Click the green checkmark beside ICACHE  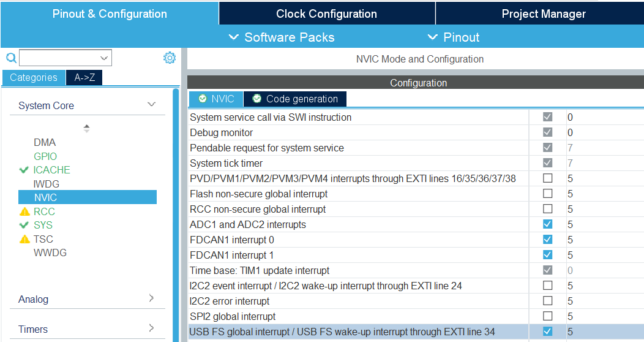point(24,170)
